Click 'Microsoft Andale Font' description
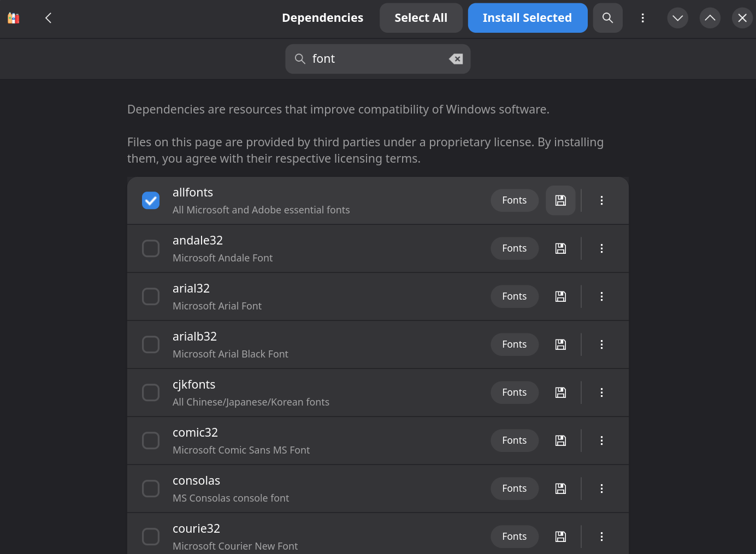The image size is (756, 554). coord(223,258)
